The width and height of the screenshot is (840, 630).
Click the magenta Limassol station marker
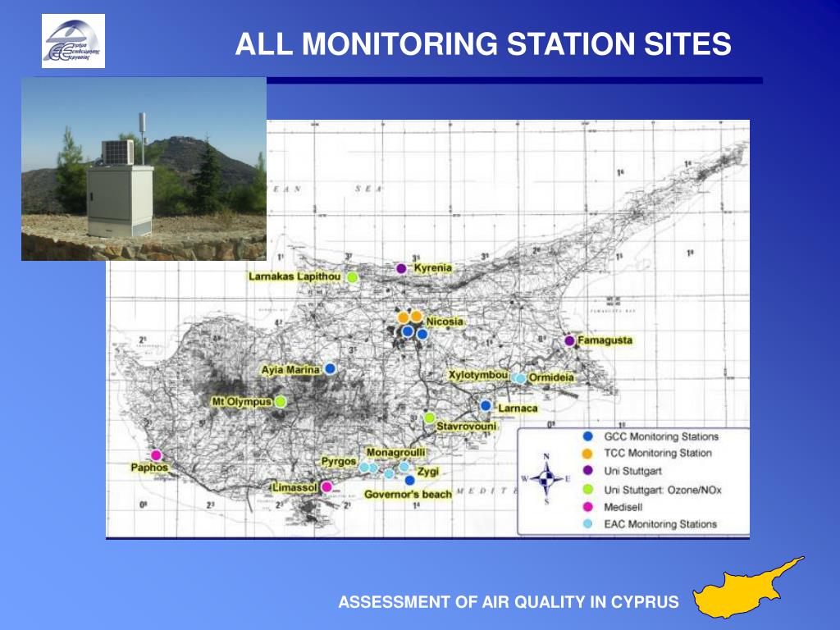click(x=326, y=486)
